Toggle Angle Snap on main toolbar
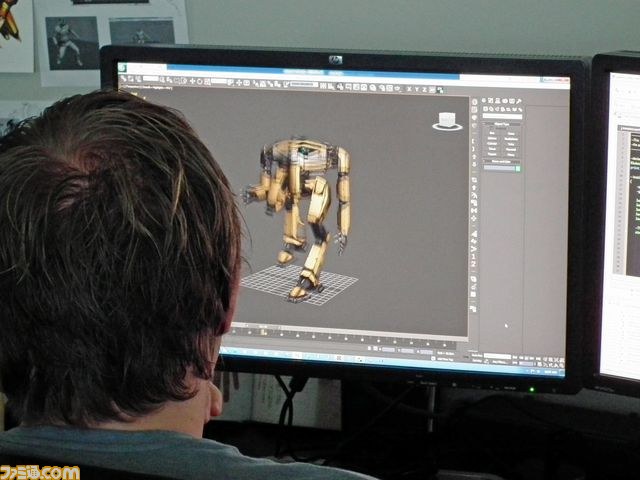This screenshot has width=640, height=480. 263,84
